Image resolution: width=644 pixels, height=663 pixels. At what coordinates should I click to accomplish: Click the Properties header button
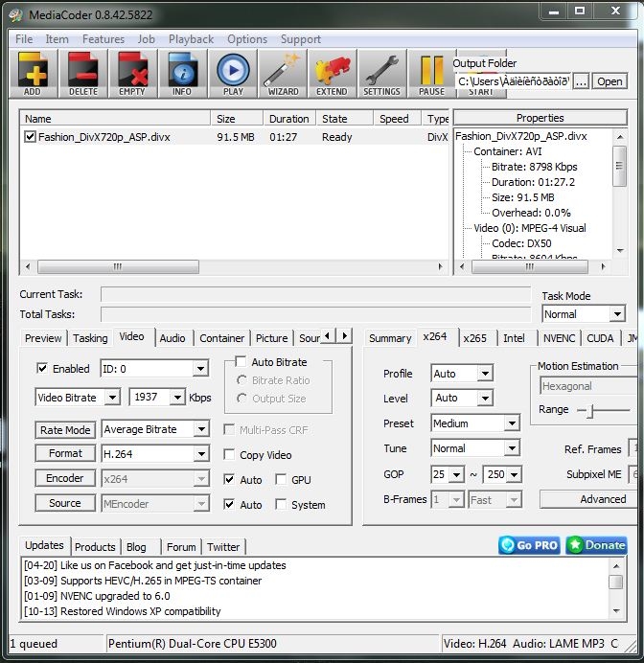(540, 118)
